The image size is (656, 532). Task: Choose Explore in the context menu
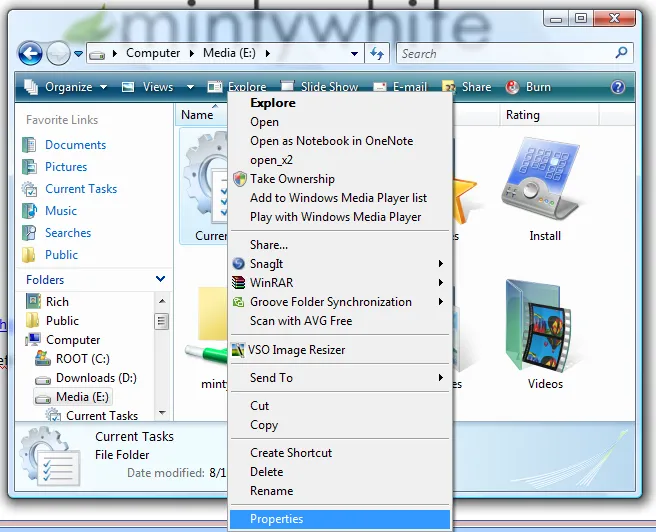341,103
